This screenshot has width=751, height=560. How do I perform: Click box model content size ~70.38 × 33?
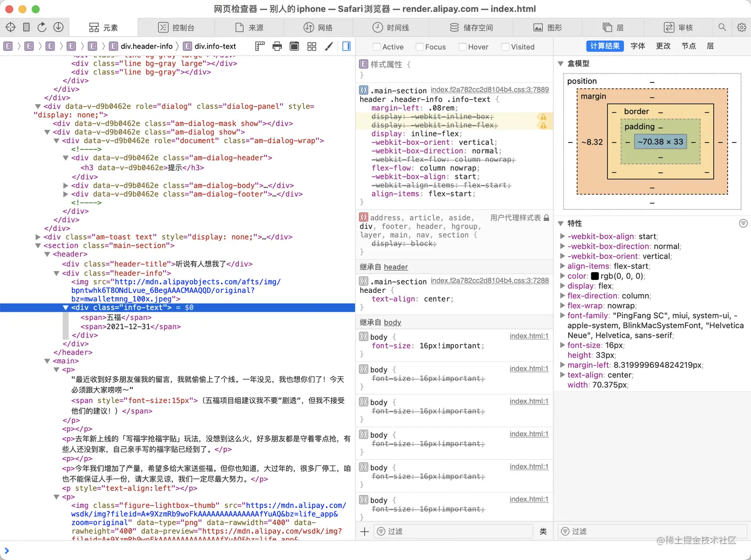point(660,142)
